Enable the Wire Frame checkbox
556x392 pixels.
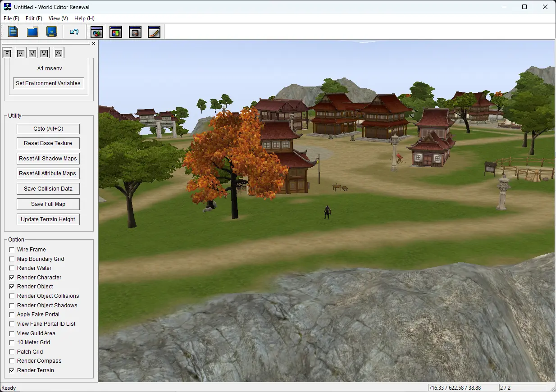[x=12, y=250]
